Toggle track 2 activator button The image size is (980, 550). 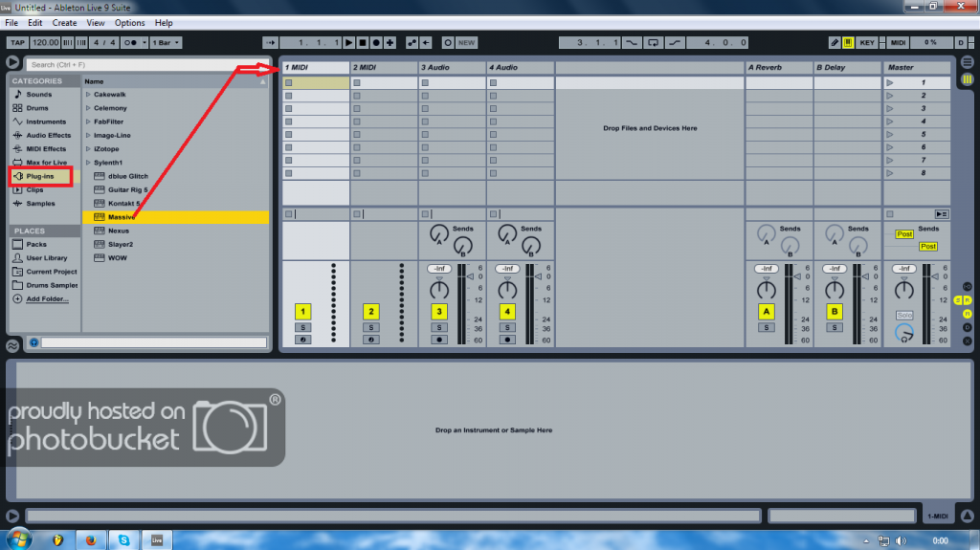coord(370,311)
